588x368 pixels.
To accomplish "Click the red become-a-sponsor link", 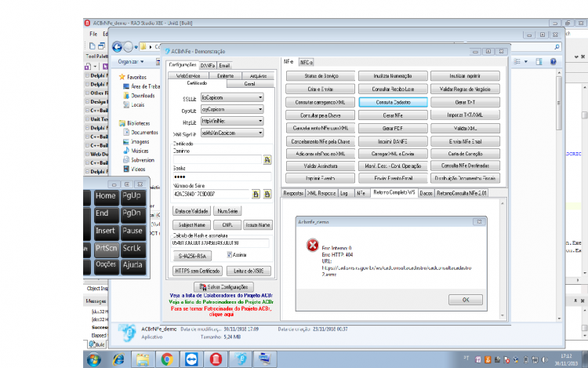I will click(221, 312).
